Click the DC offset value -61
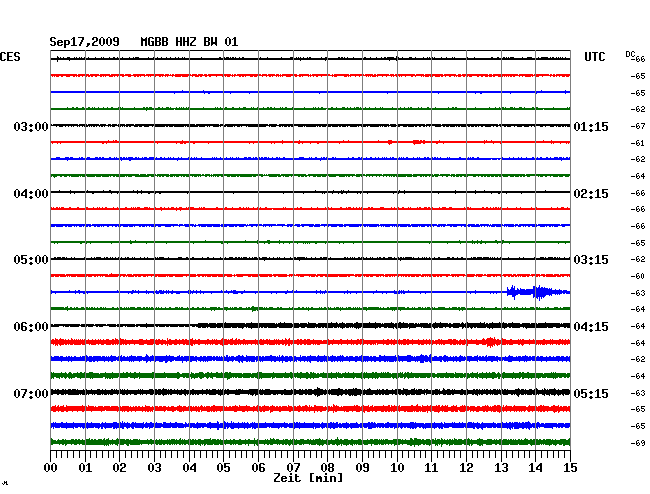 (x=638, y=143)
